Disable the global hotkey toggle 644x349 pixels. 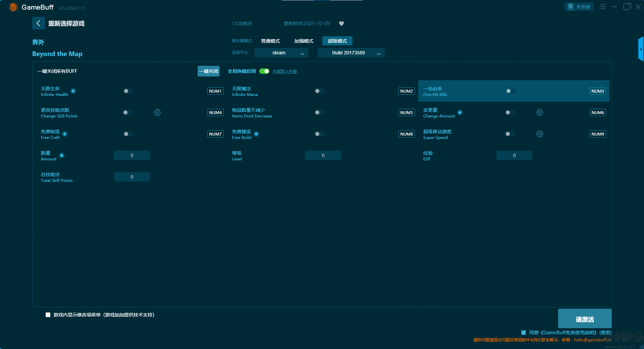pyautogui.click(x=264, y=71)
